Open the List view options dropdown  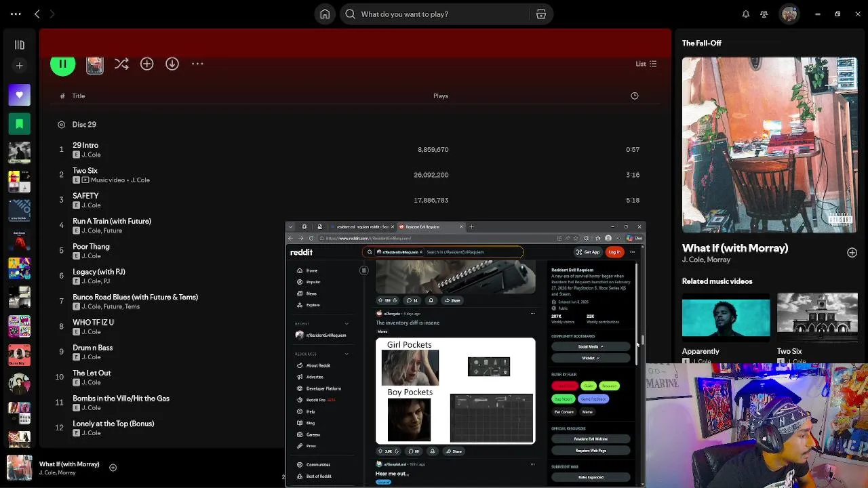(x=646, y=64)
